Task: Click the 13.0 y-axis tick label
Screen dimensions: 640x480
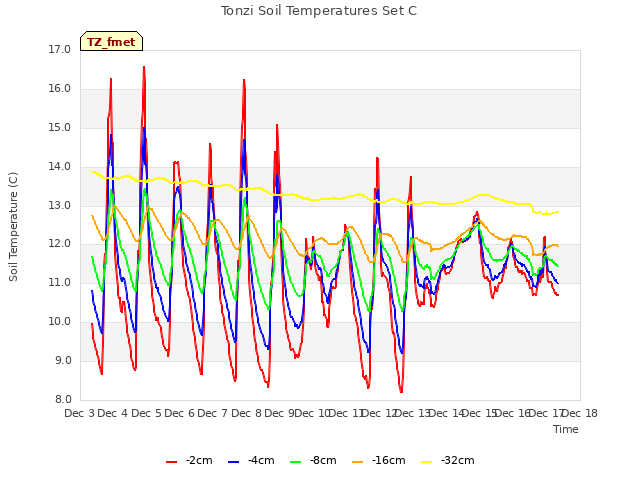Action: [60, 205]
